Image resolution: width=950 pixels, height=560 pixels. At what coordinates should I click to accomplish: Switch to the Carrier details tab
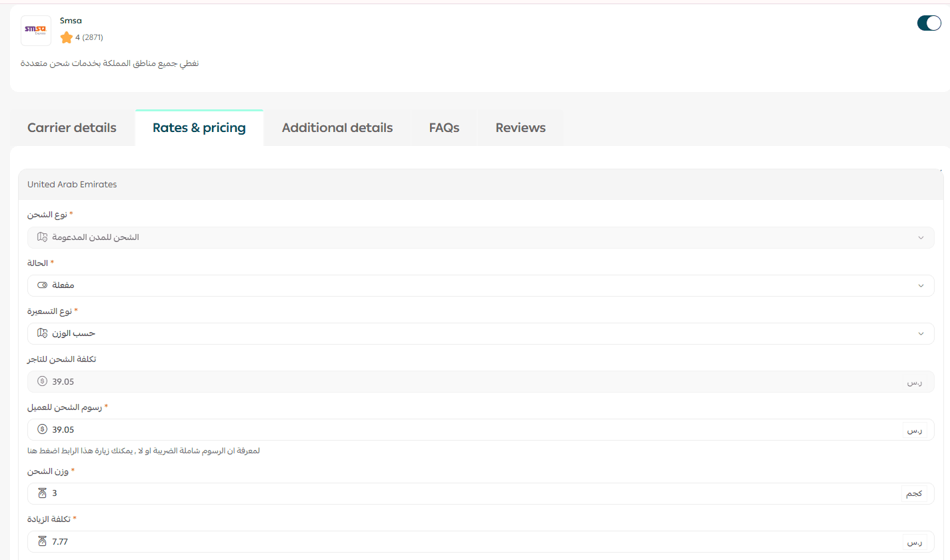coord(72,128)
